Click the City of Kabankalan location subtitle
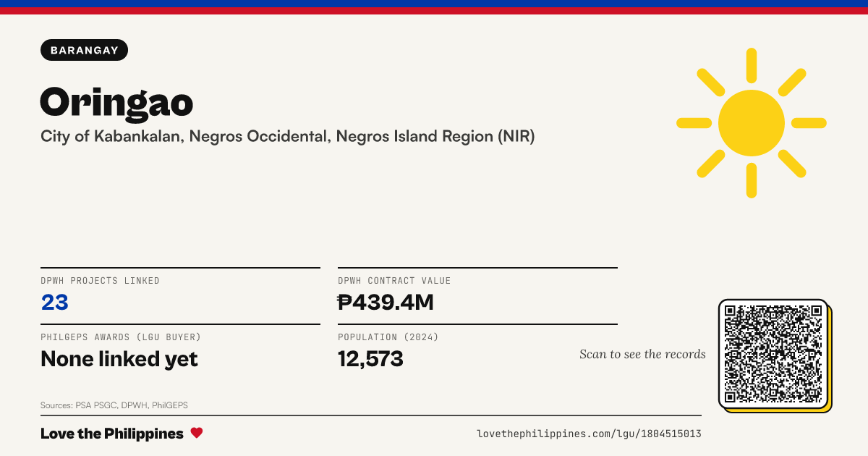 [288, 136]
